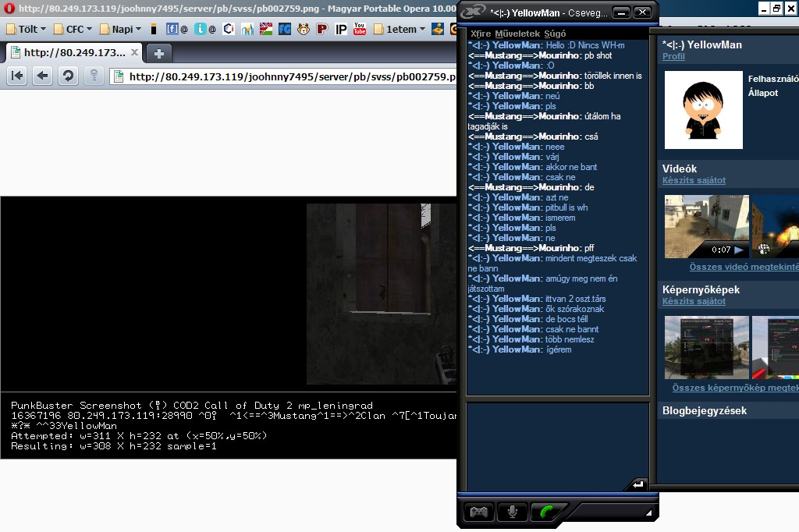Screen dimensions: 799x532
Task: Select the 80.249.173... browser tab
Action: point(74,52)
